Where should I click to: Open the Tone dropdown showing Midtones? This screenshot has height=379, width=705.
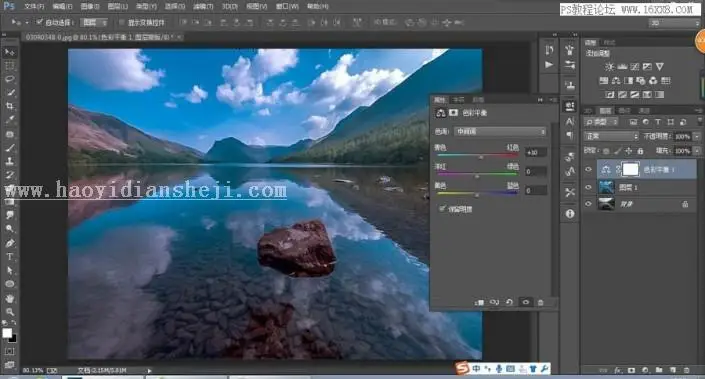(x=500, y=131)
